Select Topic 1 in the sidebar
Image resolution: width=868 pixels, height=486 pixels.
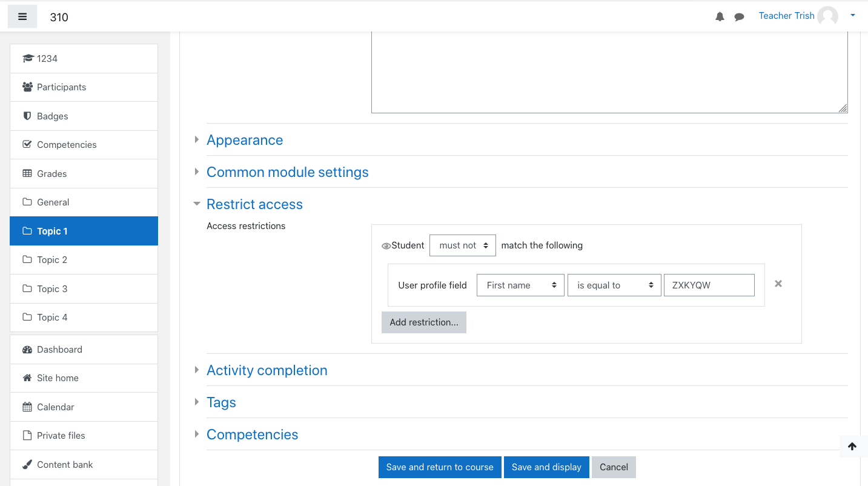click(84, 231)
